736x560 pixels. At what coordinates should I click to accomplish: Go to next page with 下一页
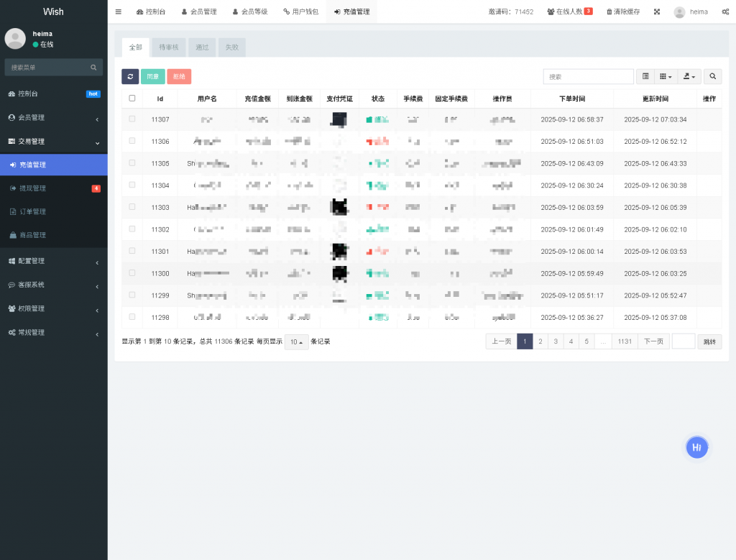coord(653,341)
